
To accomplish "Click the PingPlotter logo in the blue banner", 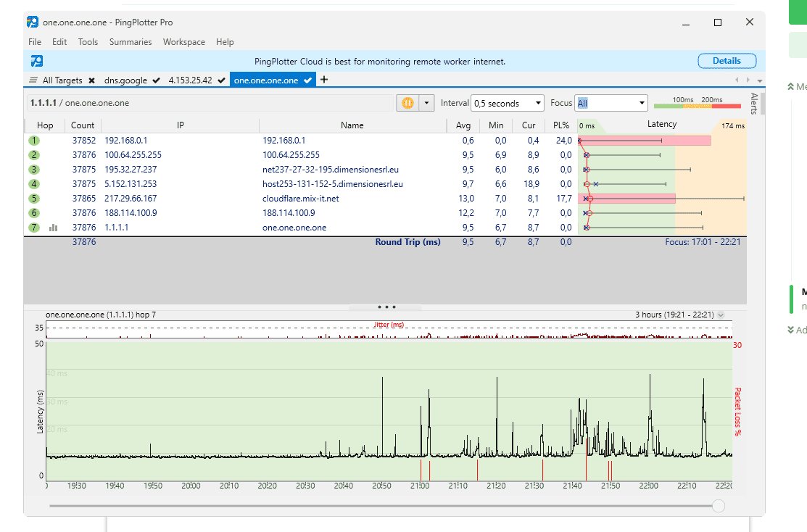I will (36, 61).
